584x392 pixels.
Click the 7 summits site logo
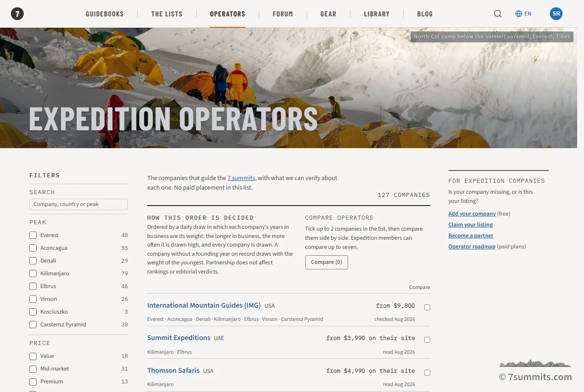tap(17, 14)
